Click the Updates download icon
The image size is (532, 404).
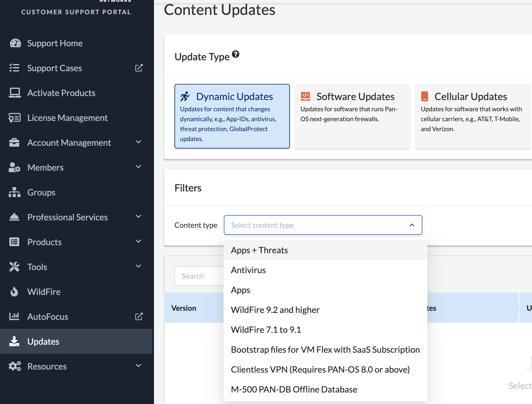click(x=14, y=341)
